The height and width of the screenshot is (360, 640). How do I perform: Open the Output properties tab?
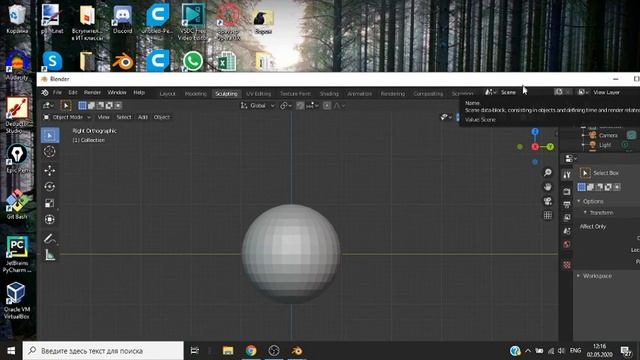click(x=567, y=204)
